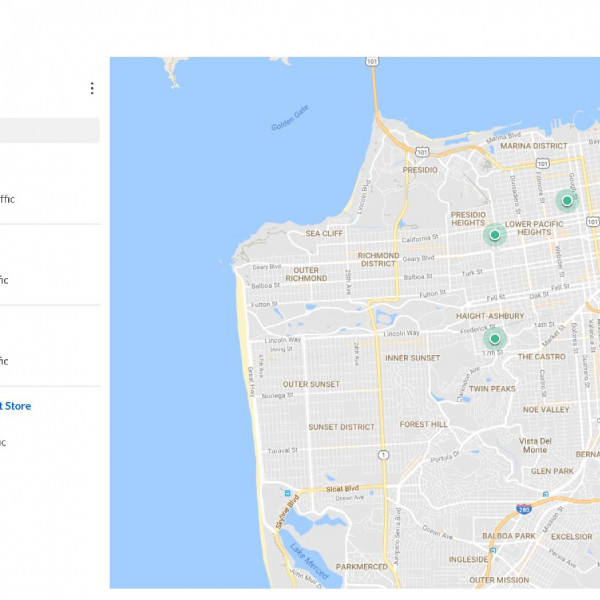Click the Glen Park neighborhood label

pos(552,470)
